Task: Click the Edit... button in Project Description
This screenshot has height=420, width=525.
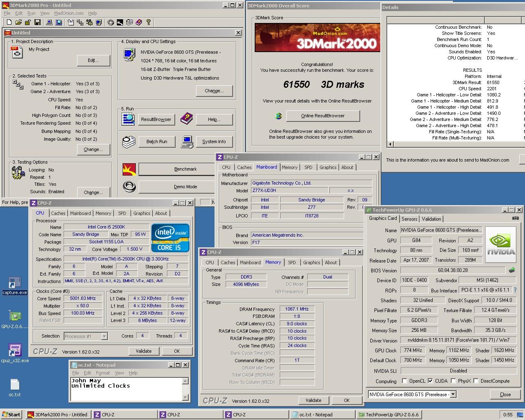Action: coord(94,60)
